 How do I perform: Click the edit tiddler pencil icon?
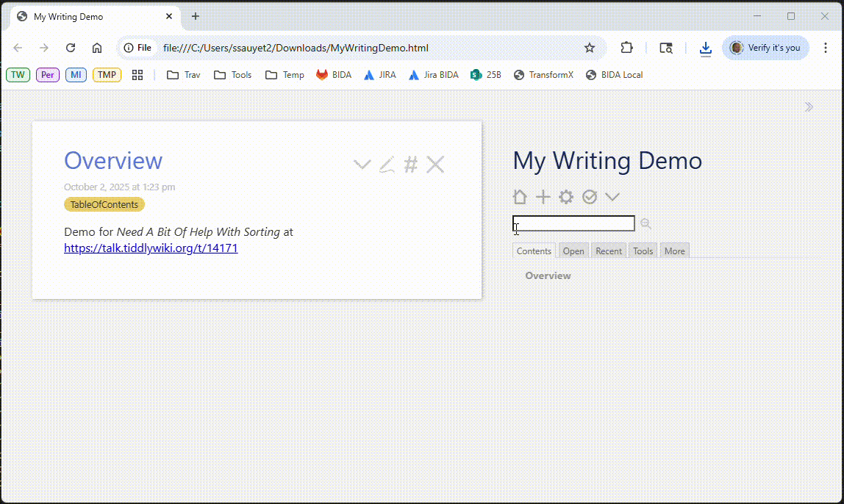[x=387, y=165]
